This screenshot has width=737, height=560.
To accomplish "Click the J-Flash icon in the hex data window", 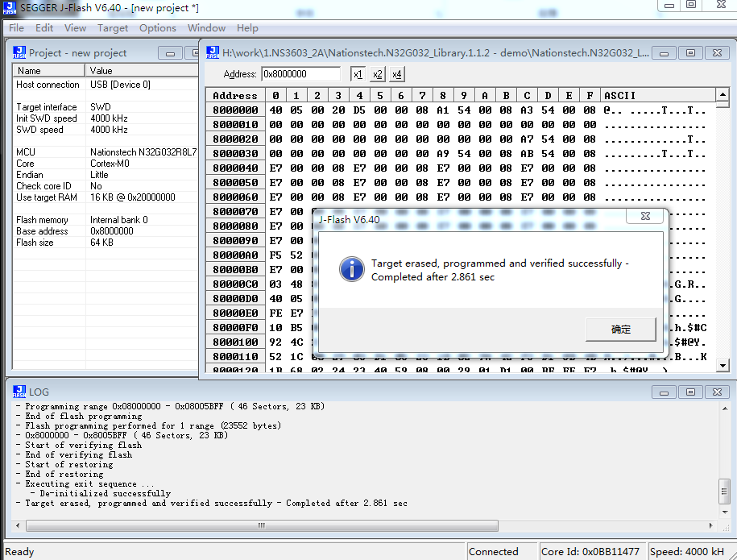I will click(x=213, y=52).
